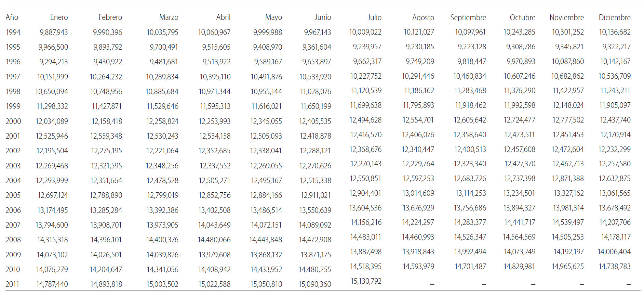Select cell value 13,285,284

click(106, 210)
